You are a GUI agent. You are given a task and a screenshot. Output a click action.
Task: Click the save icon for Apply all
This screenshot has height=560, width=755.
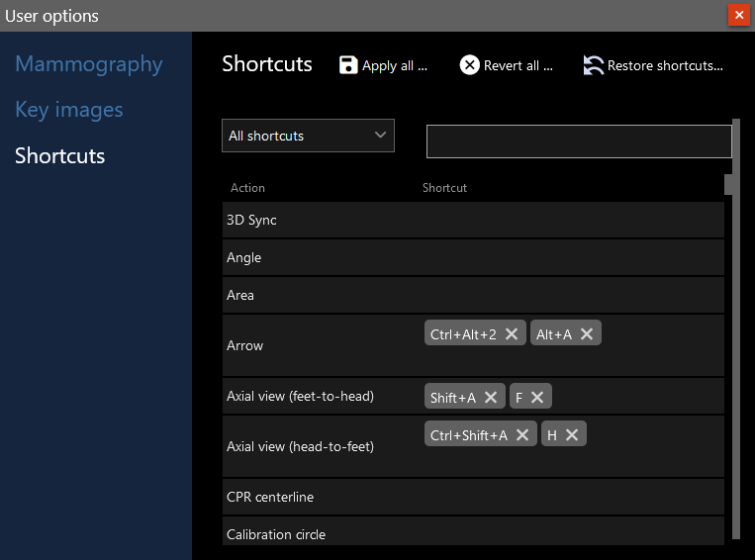[x=348, y=65]
